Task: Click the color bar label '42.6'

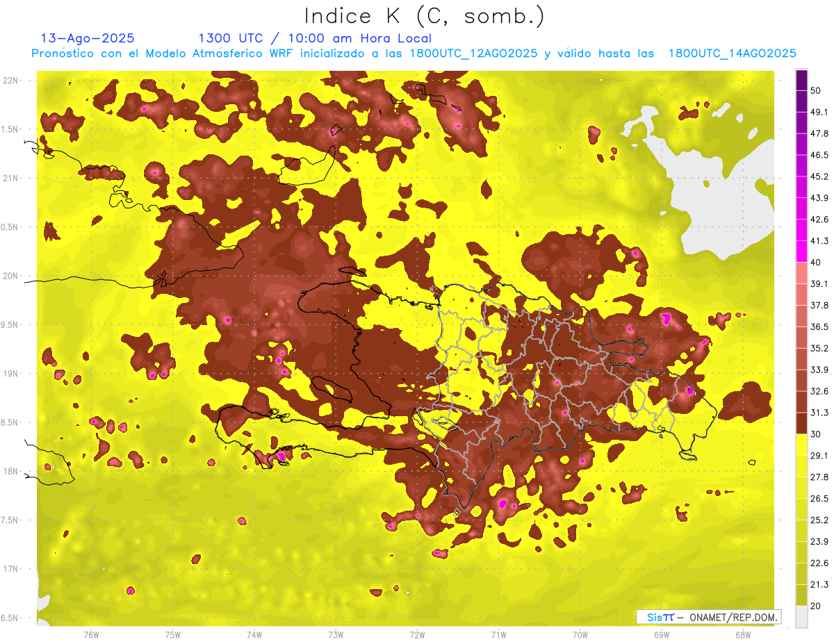Action: coord(820,220)
